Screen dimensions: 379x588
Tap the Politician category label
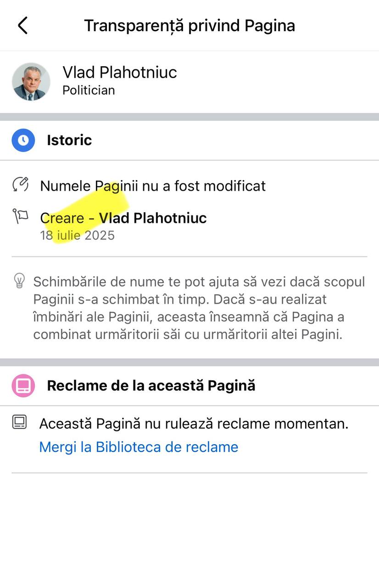point(89,90)
